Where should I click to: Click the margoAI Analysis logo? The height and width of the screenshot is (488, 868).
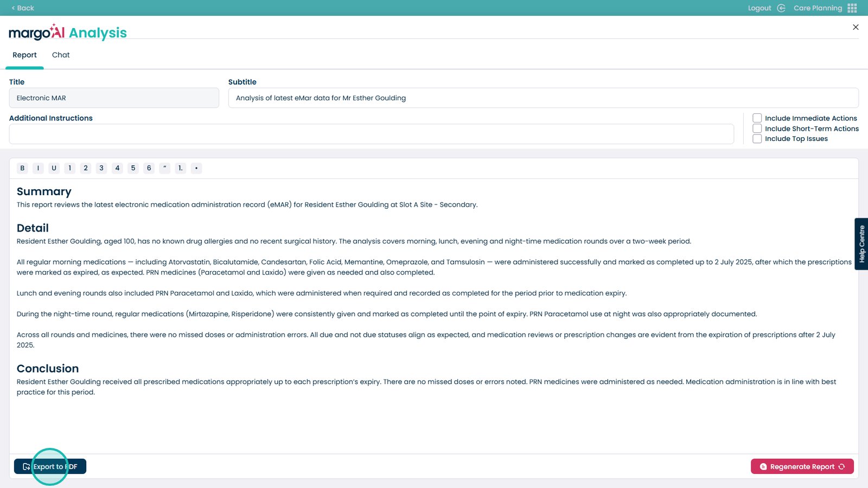pos(68,33)
